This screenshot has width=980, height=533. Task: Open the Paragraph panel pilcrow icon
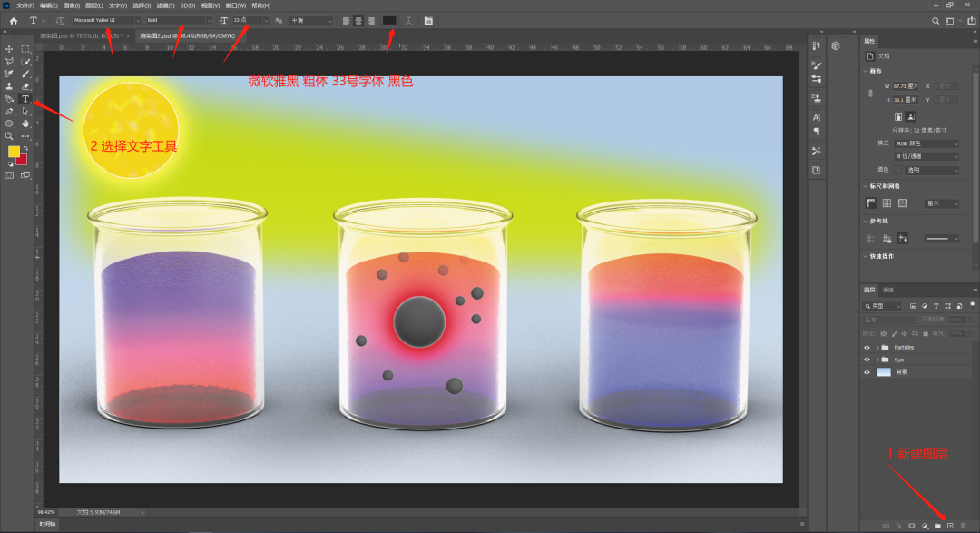point(817,132)
